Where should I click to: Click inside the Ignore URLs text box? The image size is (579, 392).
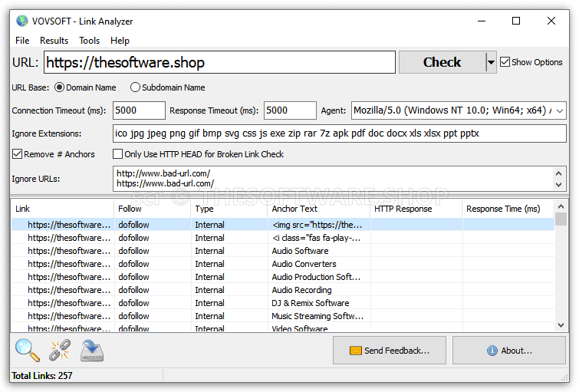tap(332, 179)
